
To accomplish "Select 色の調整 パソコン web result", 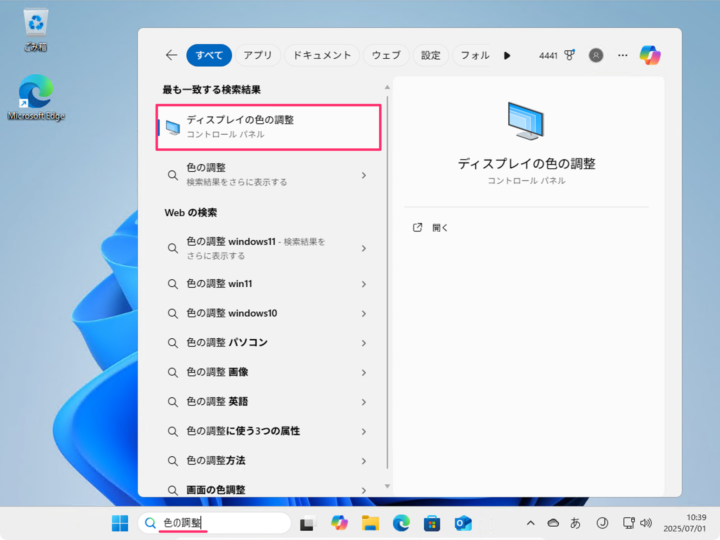I will (x=269, y=343).
